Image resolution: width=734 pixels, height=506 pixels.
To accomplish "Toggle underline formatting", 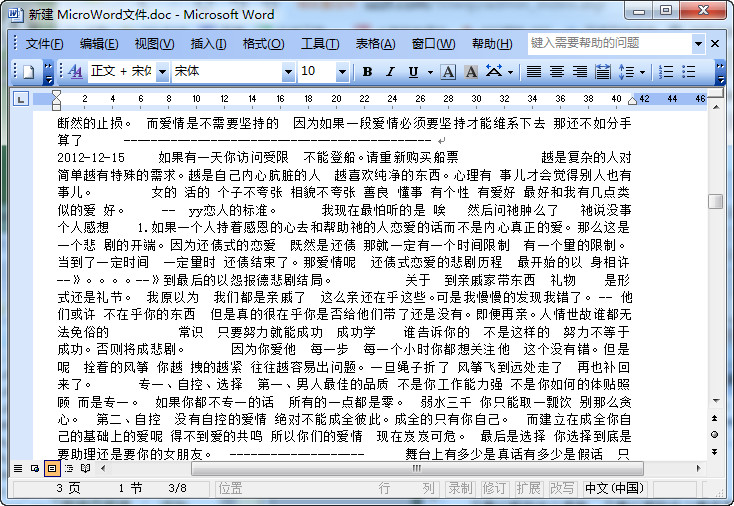I will click(x=413, y=72).
